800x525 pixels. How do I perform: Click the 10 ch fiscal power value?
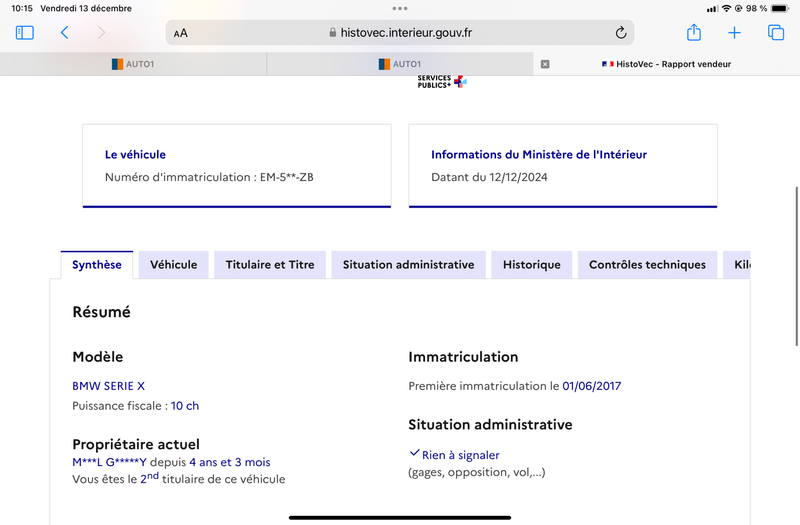(x=185, y=406)
